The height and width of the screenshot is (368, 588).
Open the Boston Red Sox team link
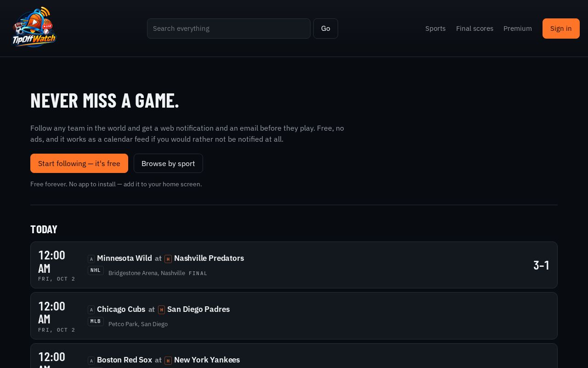tap(124, 360)
